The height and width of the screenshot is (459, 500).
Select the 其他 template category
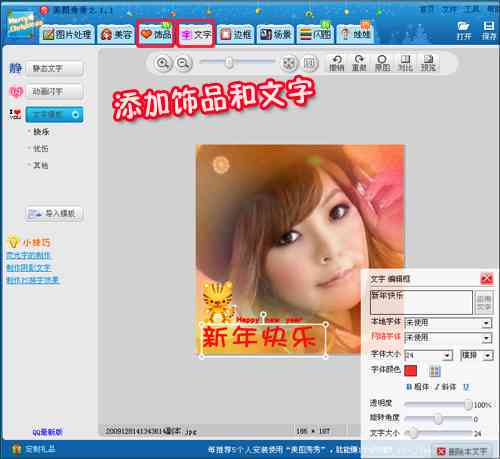(x=41, y=165)
